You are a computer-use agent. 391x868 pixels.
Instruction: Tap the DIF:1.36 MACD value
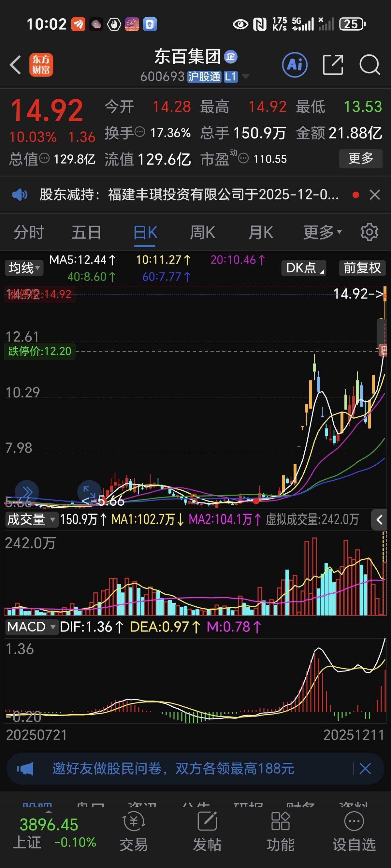(91, 627)
